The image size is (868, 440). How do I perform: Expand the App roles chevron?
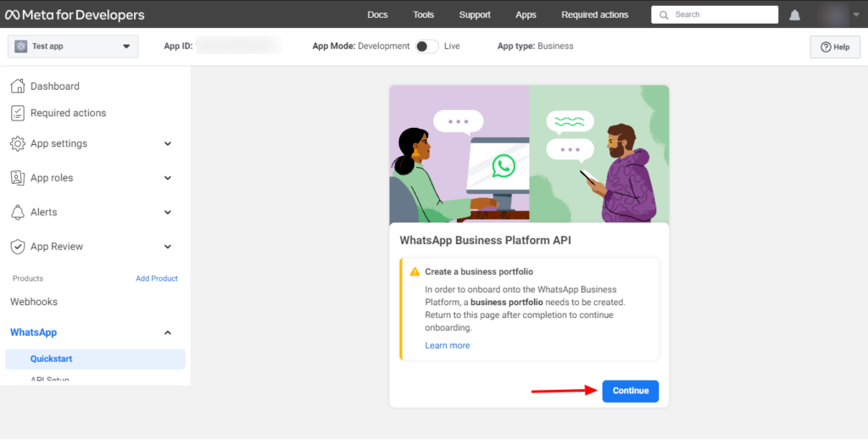tap(167, 178)
